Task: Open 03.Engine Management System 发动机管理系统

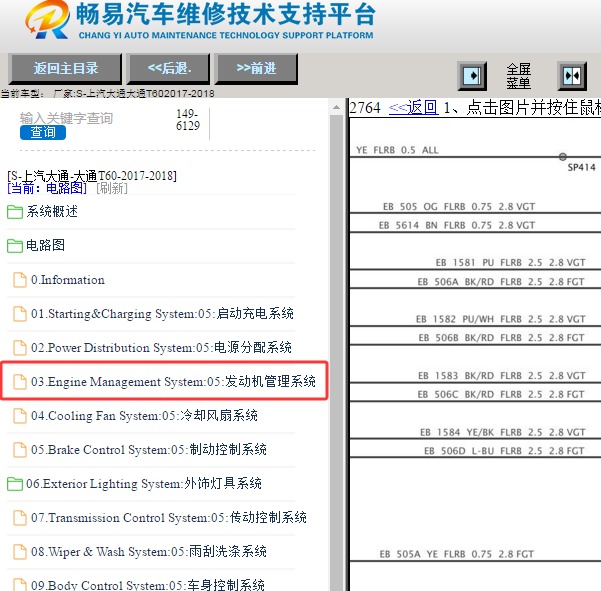Action: [x=173, y=382]
